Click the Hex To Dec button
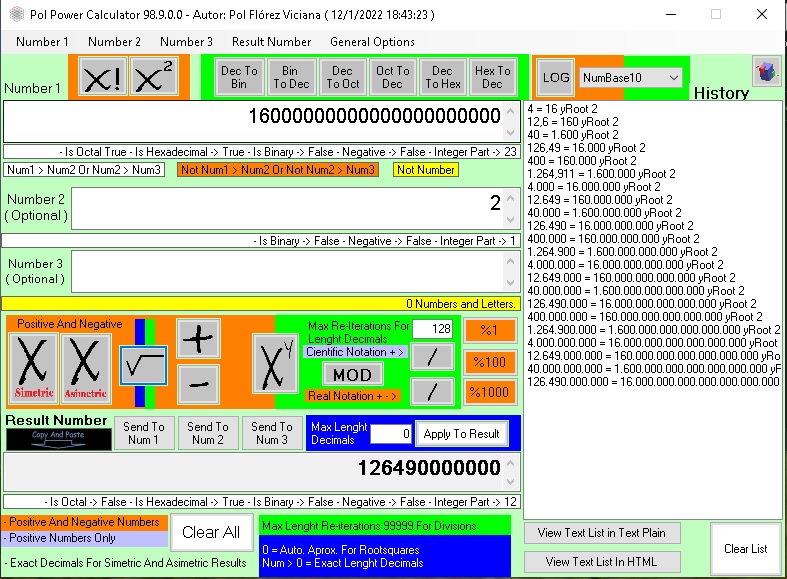The image size is (787, 579). point(492,77)
